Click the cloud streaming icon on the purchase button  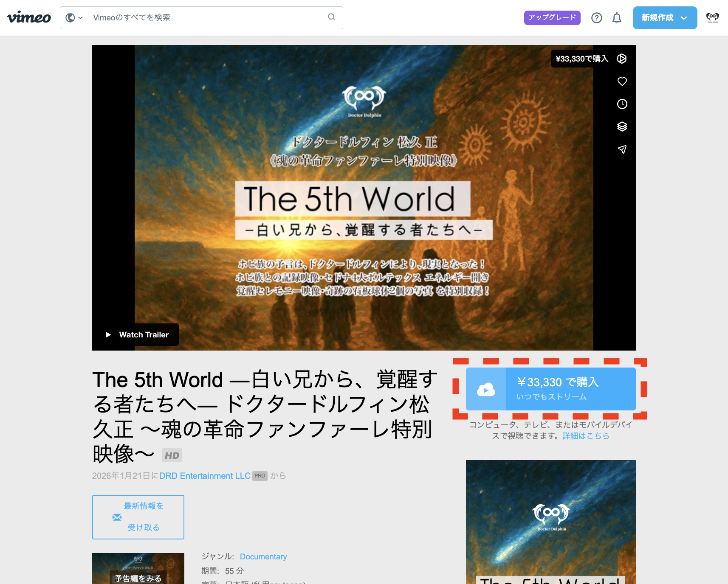tap(487, 389)
